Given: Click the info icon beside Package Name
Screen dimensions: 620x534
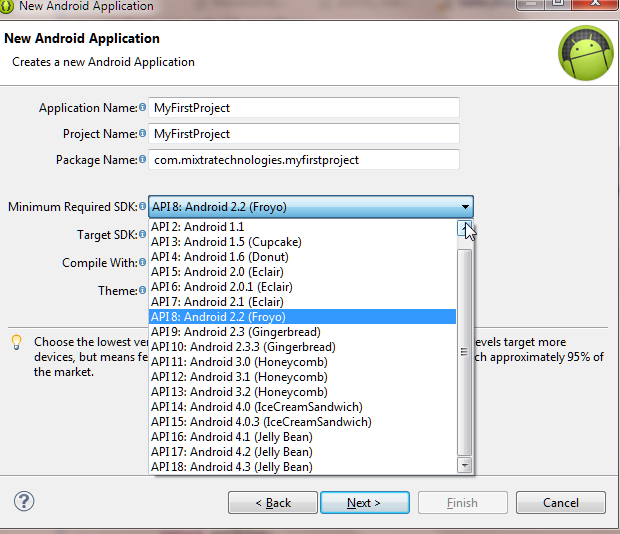Looking at the screenshot, I should 142,159.
